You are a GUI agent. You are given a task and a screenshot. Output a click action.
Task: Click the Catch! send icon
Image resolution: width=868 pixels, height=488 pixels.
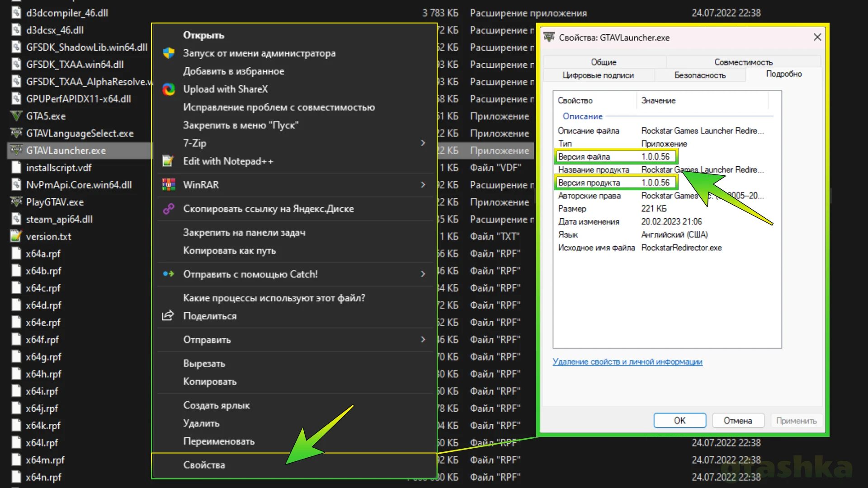(x=169, y=274)
